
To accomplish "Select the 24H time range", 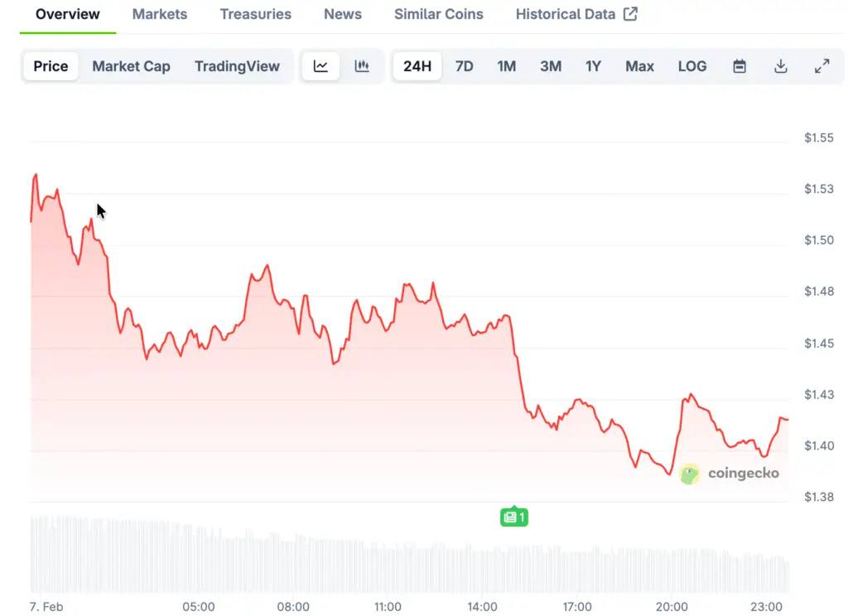I will (x=417, y=66).
